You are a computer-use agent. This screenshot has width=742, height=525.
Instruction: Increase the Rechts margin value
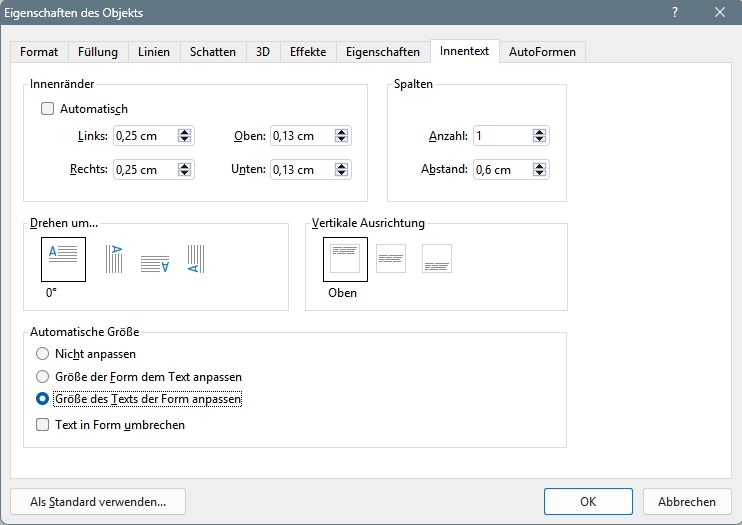(185, 166)
